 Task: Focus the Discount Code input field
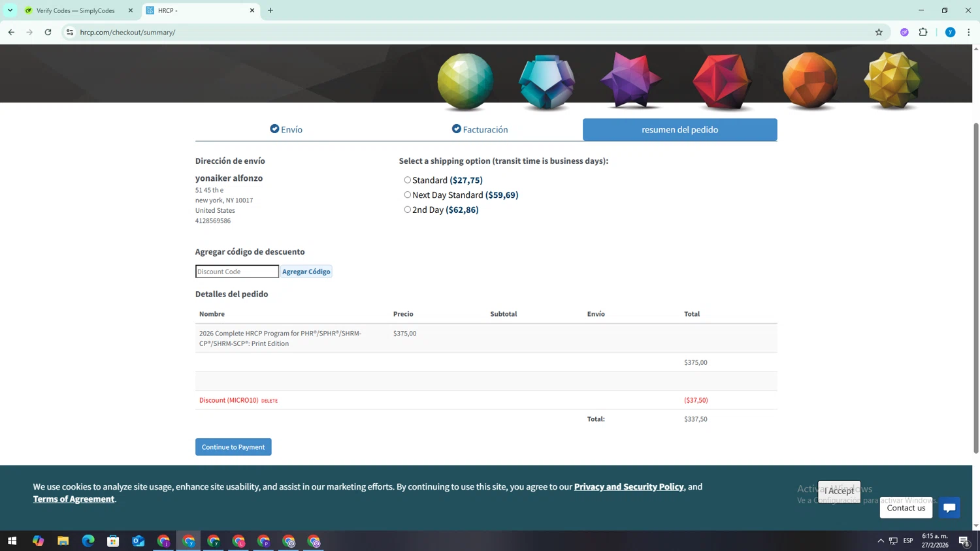pyautogui.click(x=237, y=272)
